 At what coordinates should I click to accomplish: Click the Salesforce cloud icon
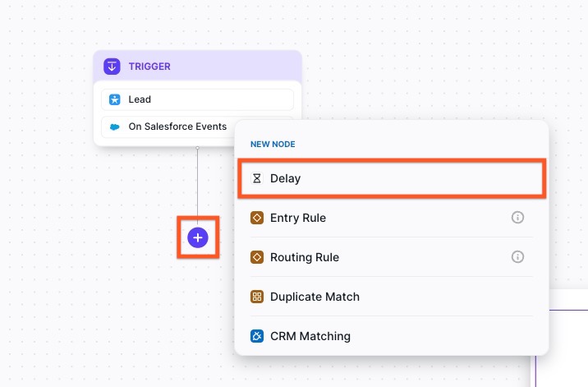coord(115,127)
